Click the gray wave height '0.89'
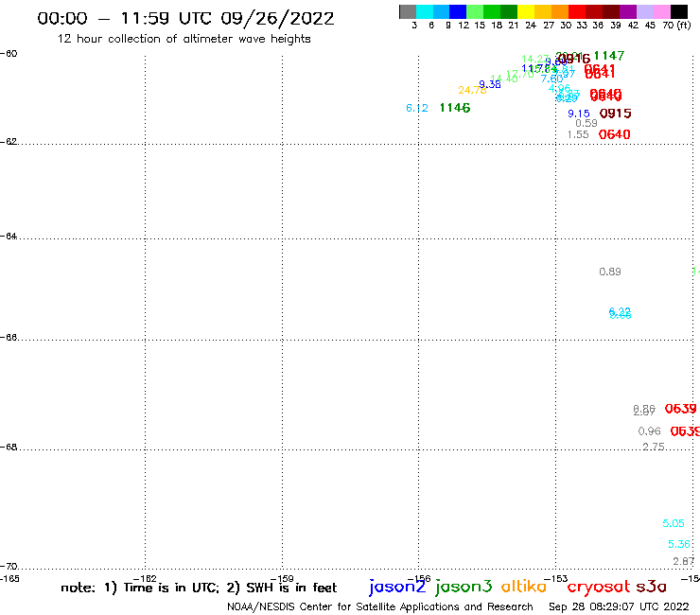The image size is (700, 615). (x=610, y=272)
